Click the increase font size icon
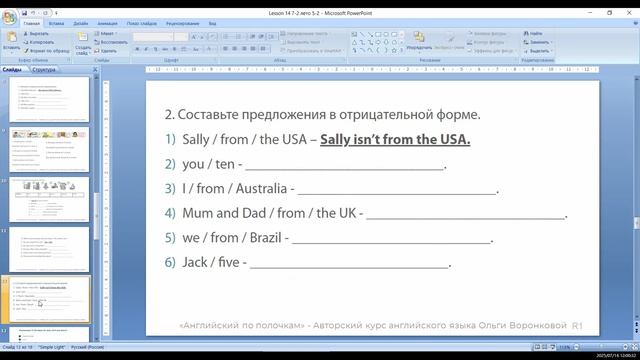Viewport: 640px width, 360px height. click(x=194, y=37)
